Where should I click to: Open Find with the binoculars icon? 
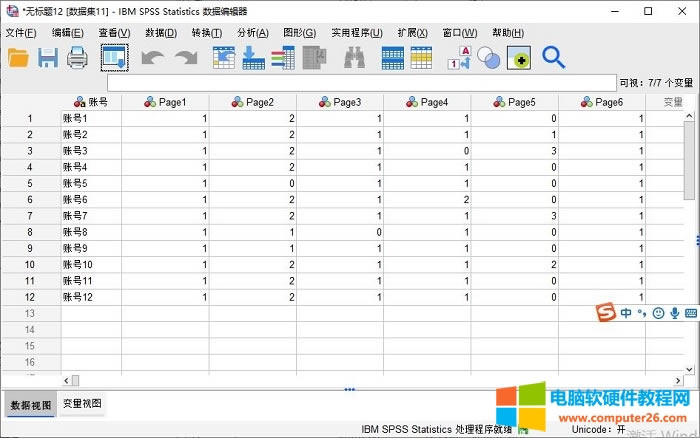pos(354,58)
